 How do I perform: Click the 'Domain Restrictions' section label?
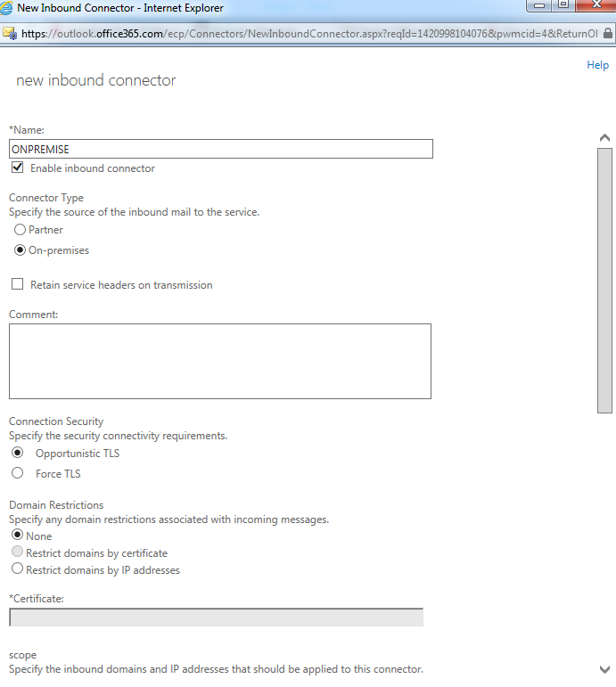tap(56, 504)
